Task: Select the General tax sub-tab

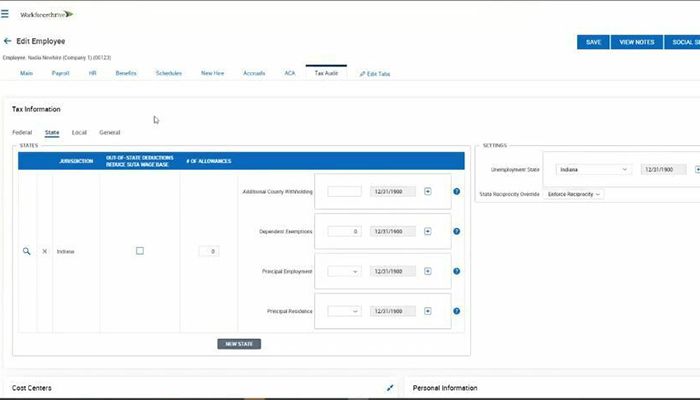Action: 109,133
